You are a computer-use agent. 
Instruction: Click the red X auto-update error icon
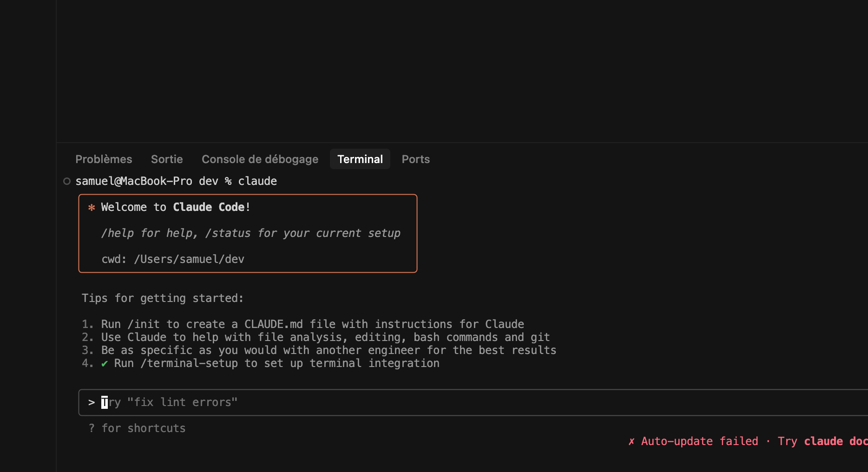631,441
